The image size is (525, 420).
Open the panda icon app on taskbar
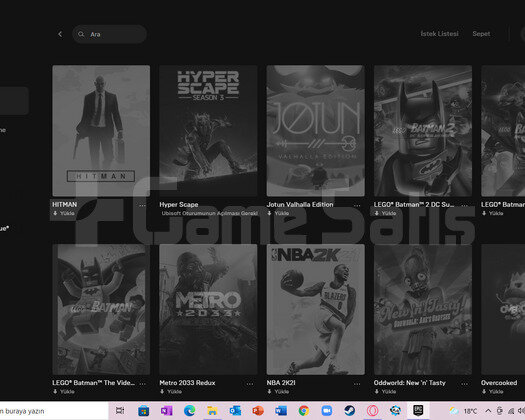tap(395, 411)
